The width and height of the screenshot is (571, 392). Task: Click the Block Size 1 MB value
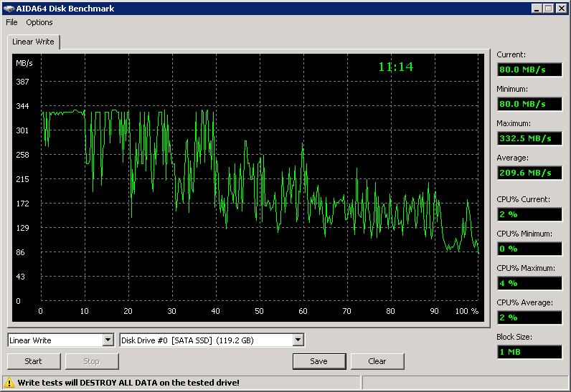click(529, 352)
